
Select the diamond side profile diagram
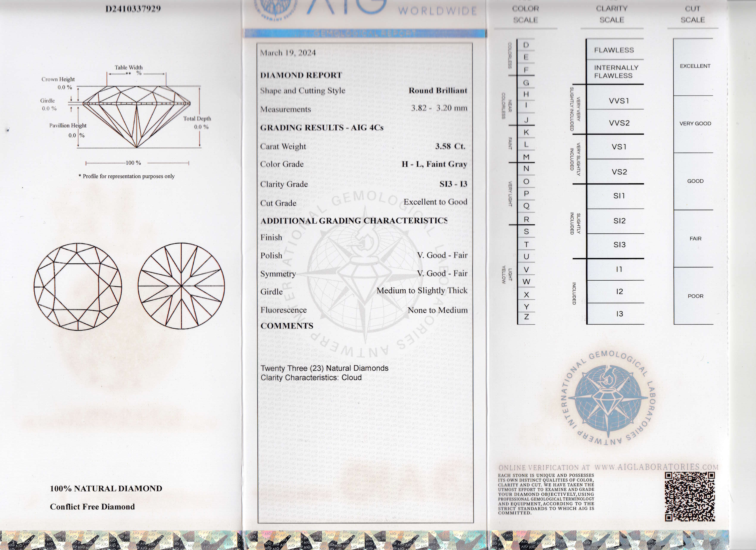(137, 117)
